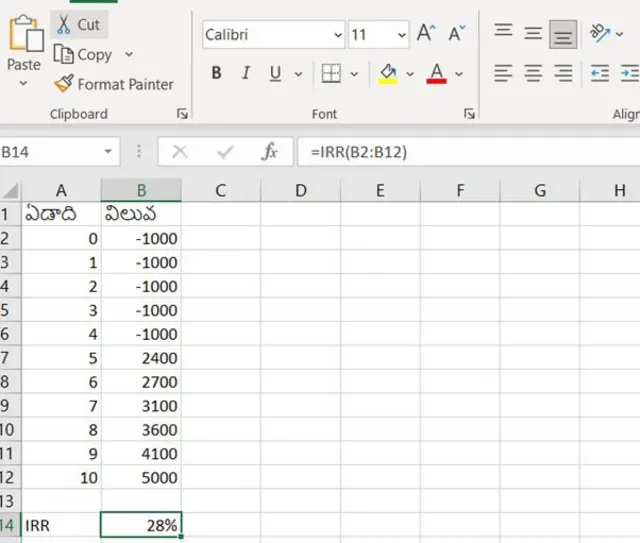Open the font size dropdown
This screenshot has width=640, height=543.
pyautogui.click(x=402, y=35)
